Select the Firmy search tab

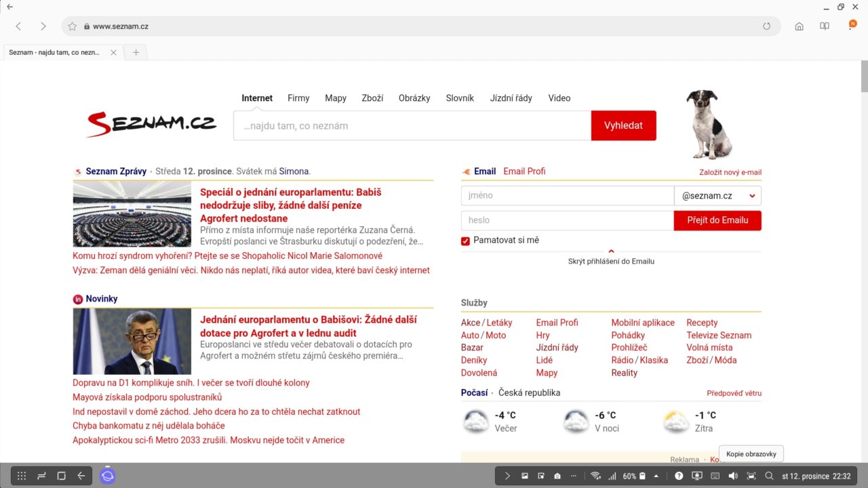(298, 98)
